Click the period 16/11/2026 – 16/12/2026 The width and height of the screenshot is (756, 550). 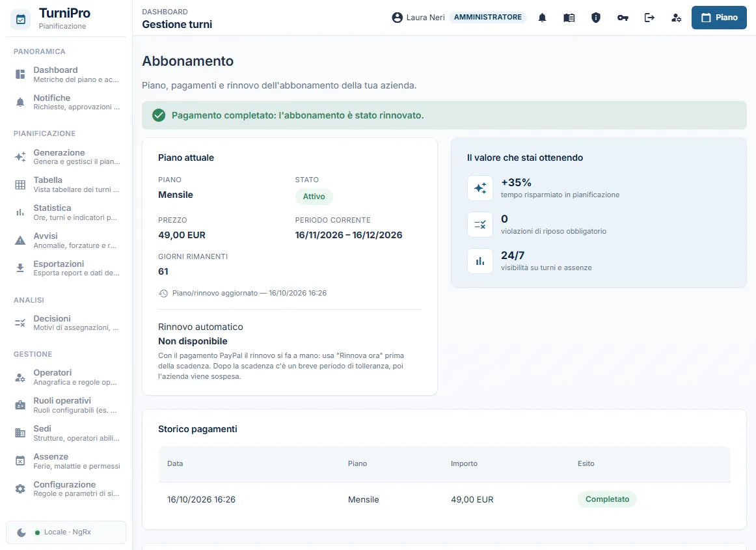pyautogui.click(x=349, y=235)
